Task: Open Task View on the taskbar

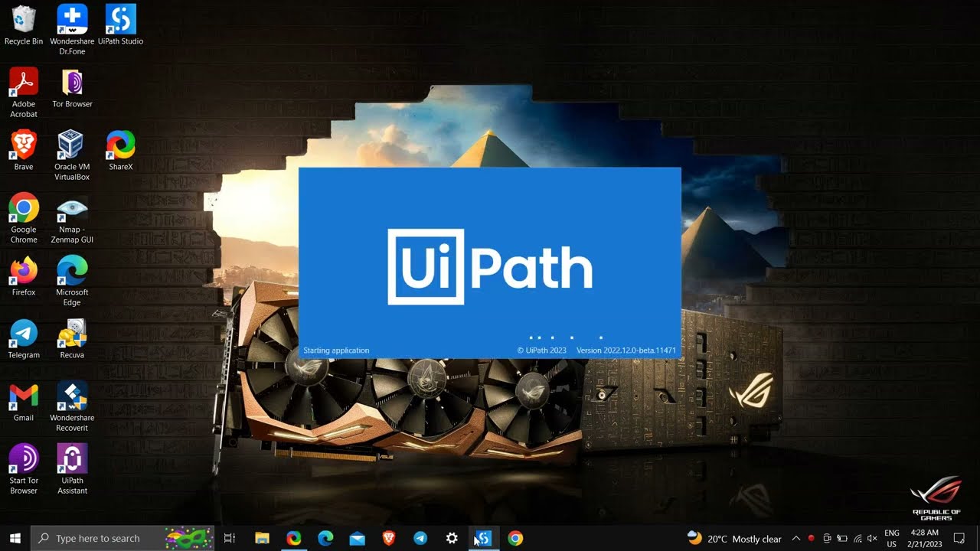Action: [x=229, y=538]
